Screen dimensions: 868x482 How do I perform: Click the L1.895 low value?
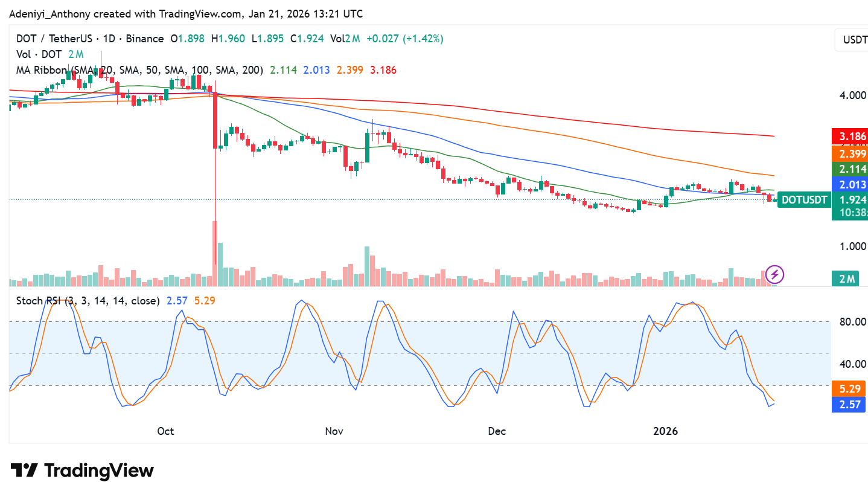(267, 39)
